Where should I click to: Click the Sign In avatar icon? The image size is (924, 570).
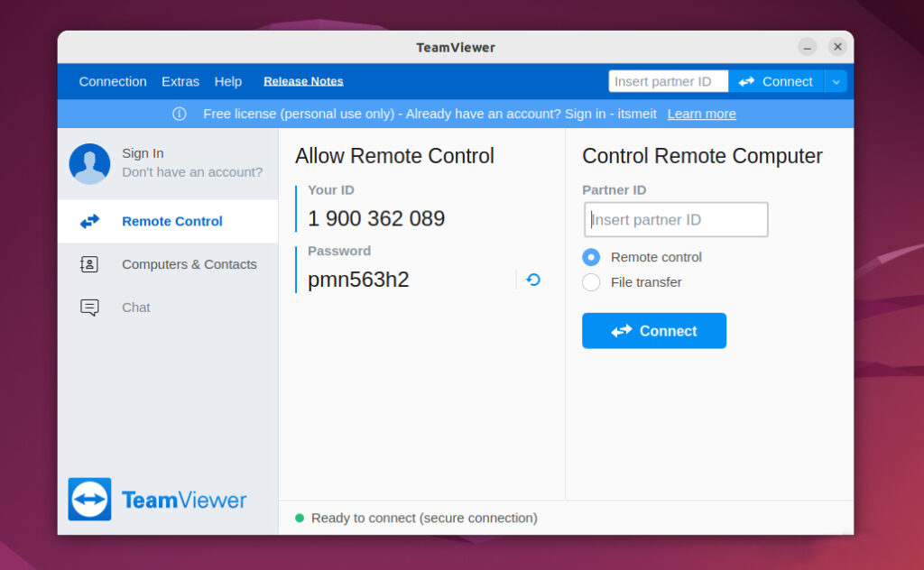pos(88,164)
